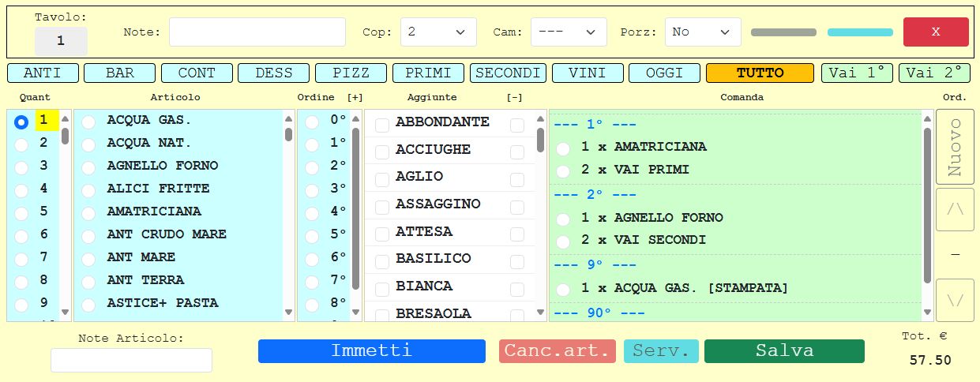Click the [+] icon next to Ordine
Image resolution: width=980 pixels, height=382 pixels.
355,97
